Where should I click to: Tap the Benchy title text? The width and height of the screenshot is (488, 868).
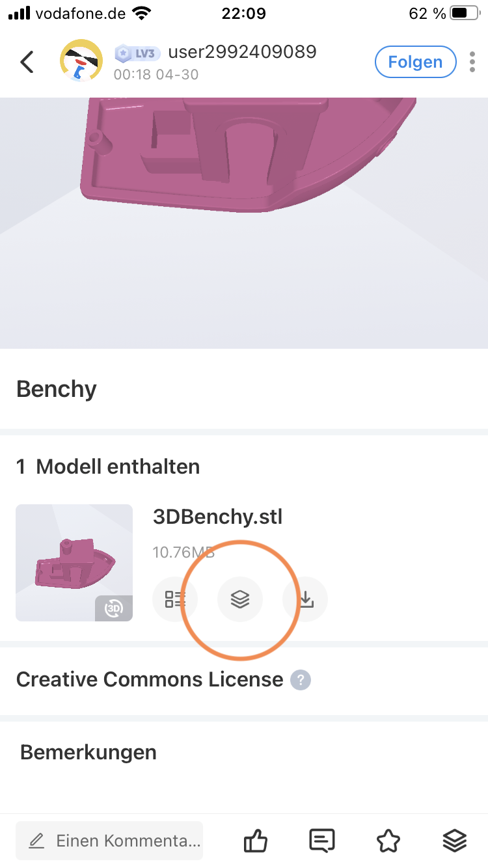point(56,388)
